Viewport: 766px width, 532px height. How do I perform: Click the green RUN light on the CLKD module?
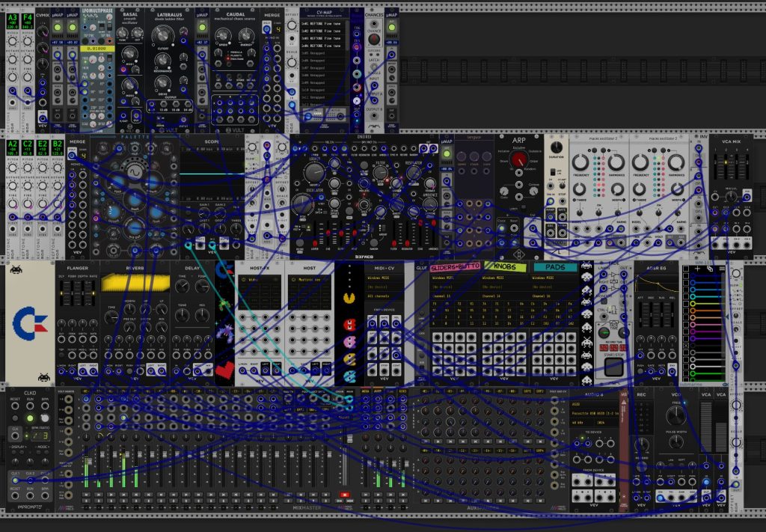tap(30, 418)
